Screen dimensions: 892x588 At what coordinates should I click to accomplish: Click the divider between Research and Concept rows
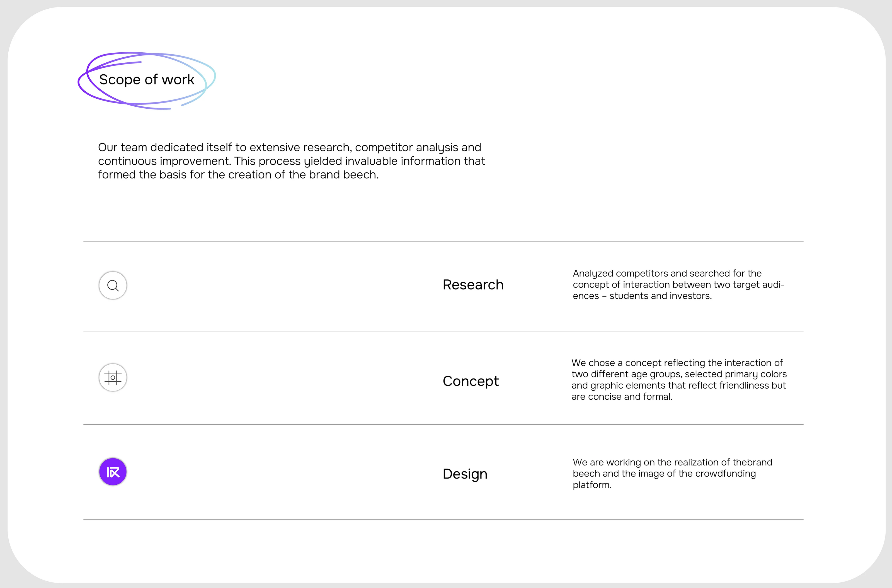click(x=443, y=332)
